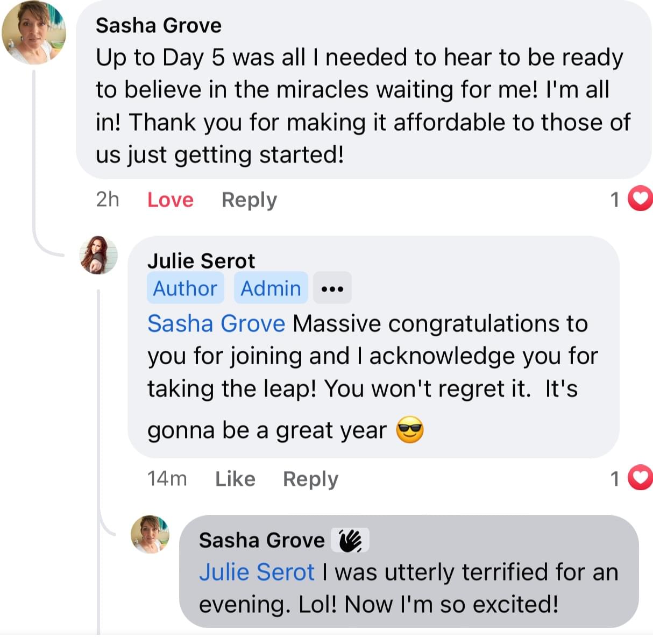
Task: Click Sasha Grove's avatar on the top comment
Action: pos(33,32)
